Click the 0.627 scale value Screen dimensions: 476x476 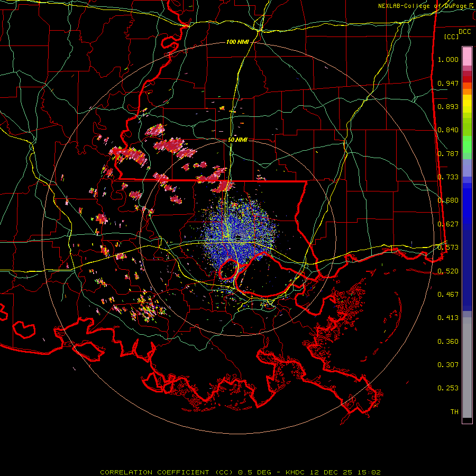[448, 224]
